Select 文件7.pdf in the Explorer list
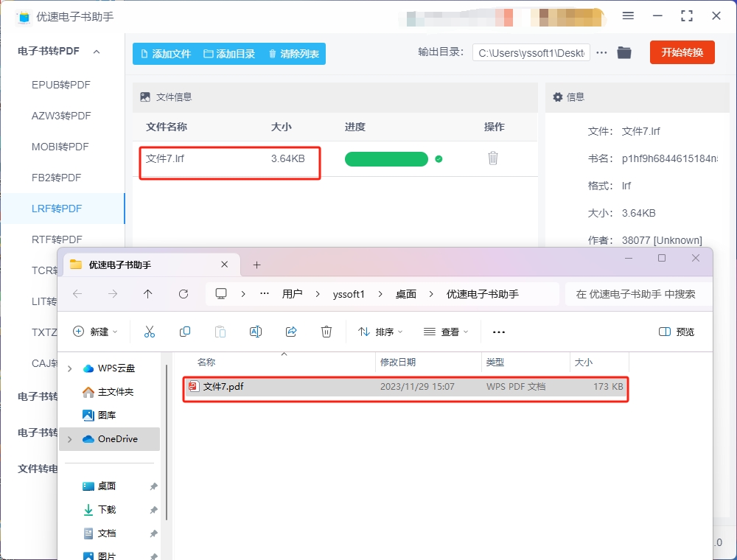This screenshot has width=737, height=560. [405, 387]
